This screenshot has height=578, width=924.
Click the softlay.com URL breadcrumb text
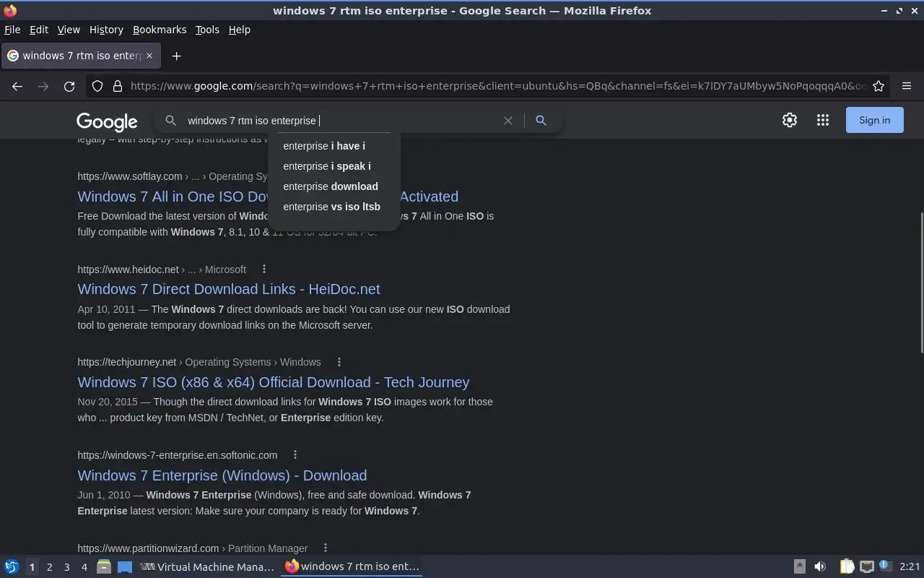click(x=173, y=176)
